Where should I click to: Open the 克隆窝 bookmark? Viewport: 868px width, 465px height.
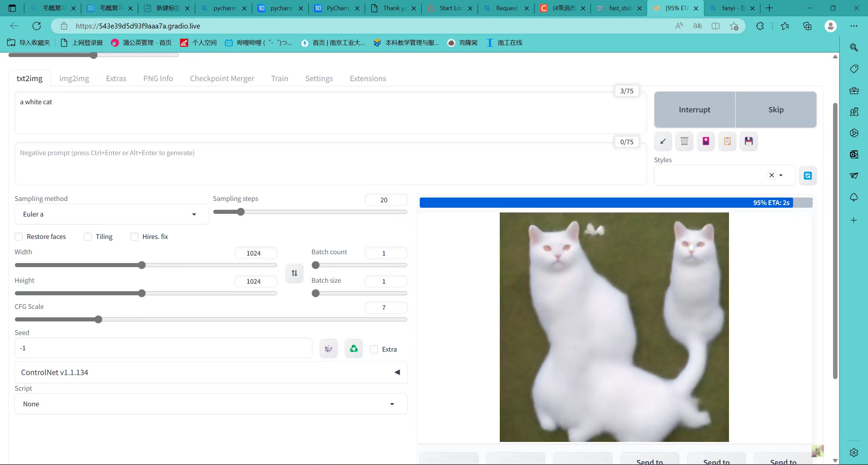(463, 43)
